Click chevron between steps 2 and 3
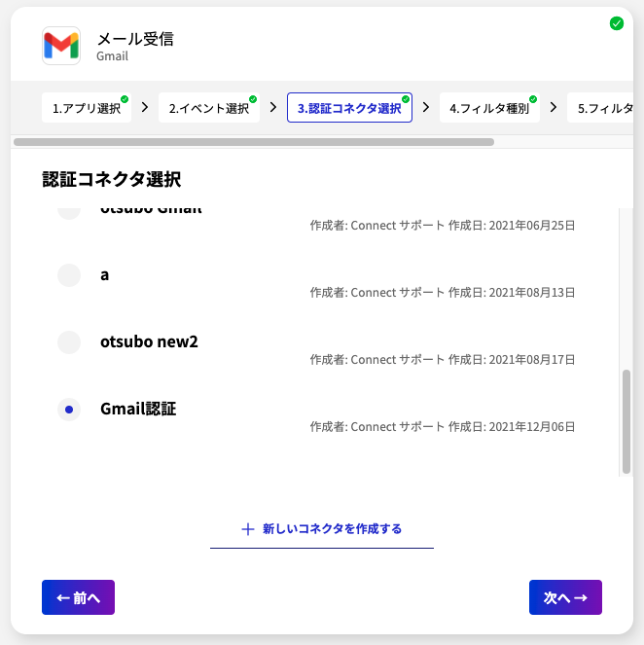Viewport: 644px width, 645px height. [x=273, y=107]
